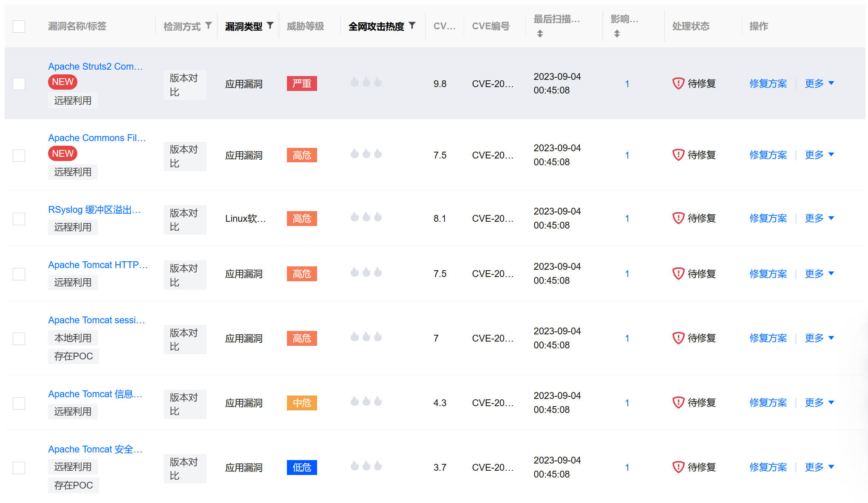Click NEW badge under Apache Struts2
Viewport: 868px width, 503px height.
[x=62, y=82]
